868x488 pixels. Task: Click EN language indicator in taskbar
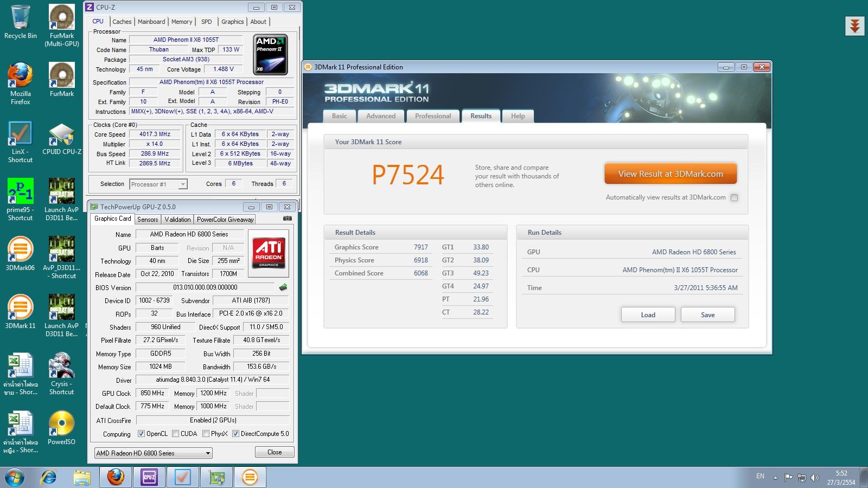(760, 476)
